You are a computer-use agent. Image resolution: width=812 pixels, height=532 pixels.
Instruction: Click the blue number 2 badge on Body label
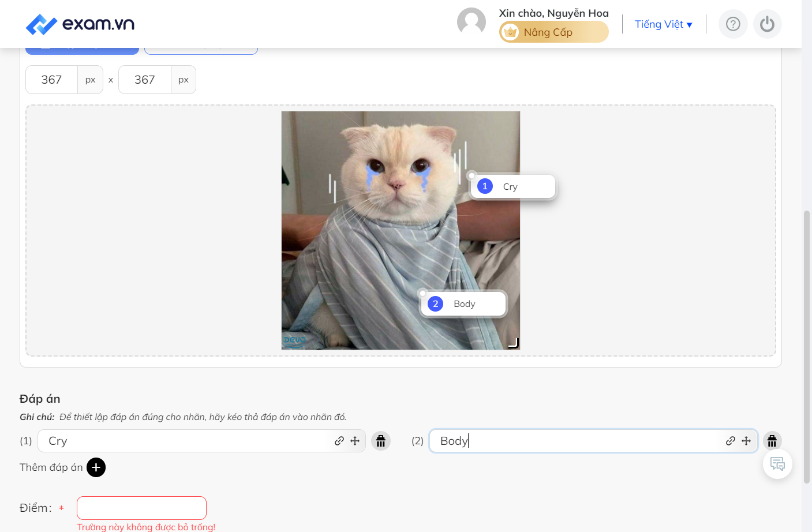coord(436,304)
